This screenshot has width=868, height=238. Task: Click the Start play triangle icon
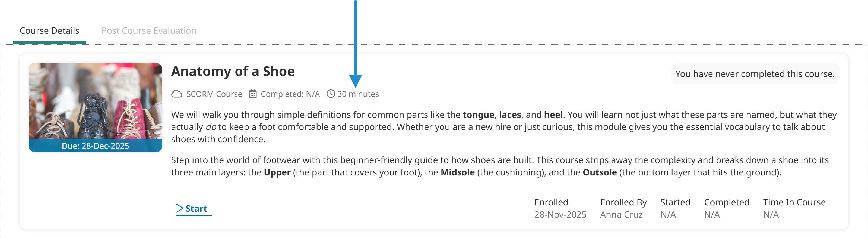click(x=179, y=208)
